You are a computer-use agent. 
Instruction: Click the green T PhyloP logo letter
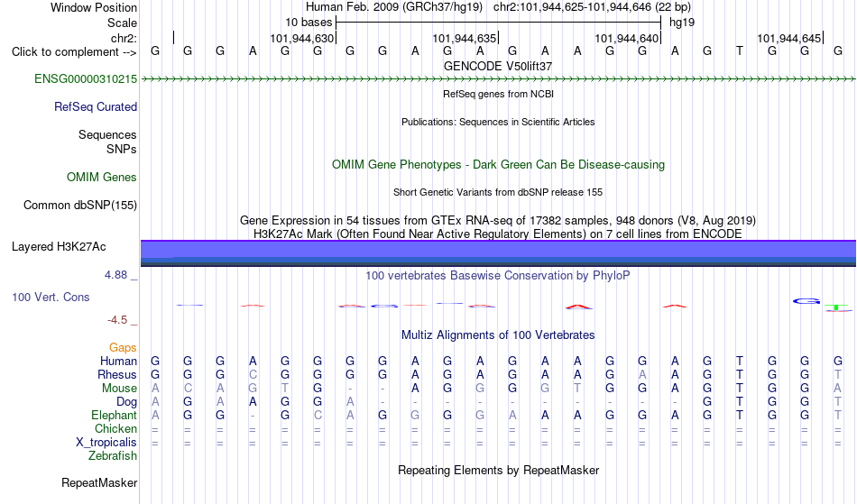(836, 308)
